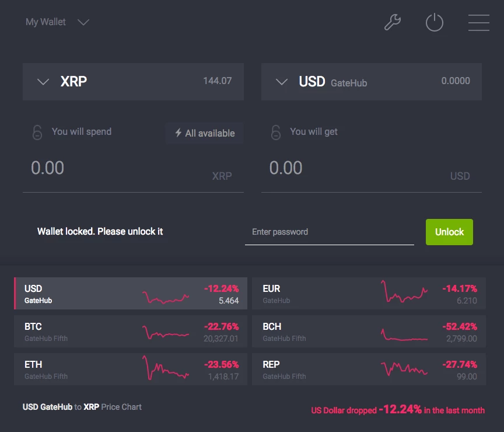Click the Unlock button

(449, 232)
